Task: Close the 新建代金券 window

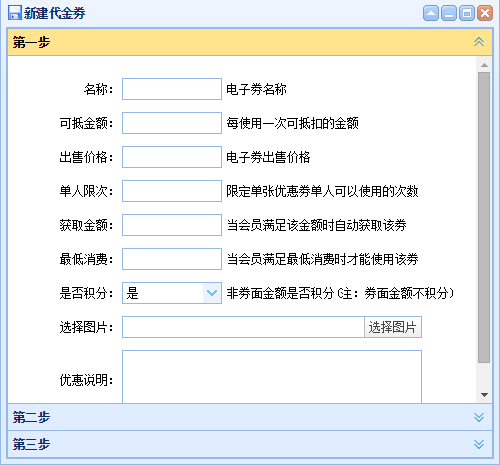Action: click(485, 13)
